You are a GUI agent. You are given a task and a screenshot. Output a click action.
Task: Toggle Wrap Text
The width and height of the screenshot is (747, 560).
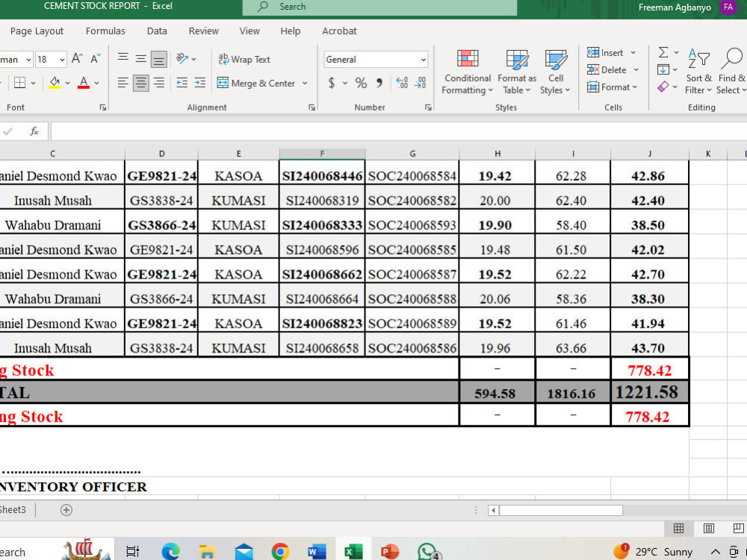244,59
